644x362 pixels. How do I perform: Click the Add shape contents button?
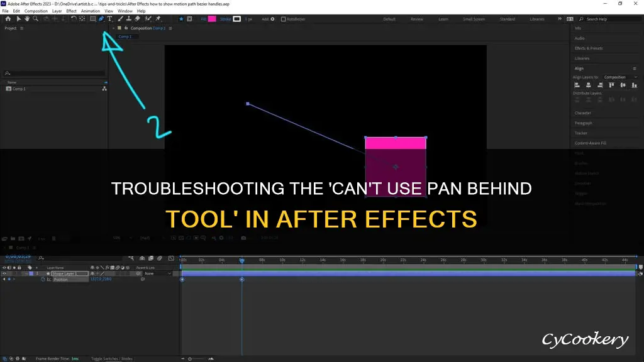pos(272,19)
